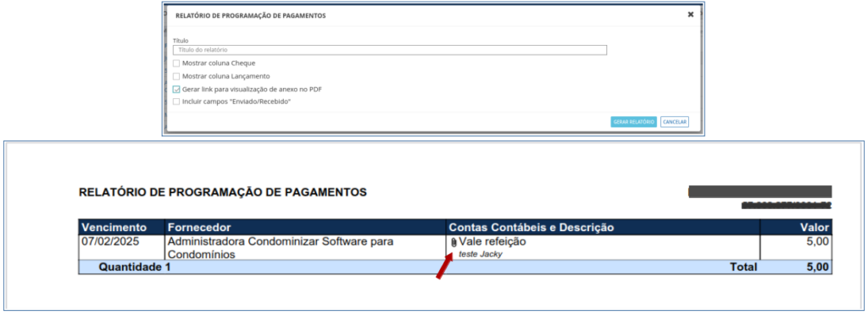Select the Valor column header

pyautogui.click(x=796, y=227)
